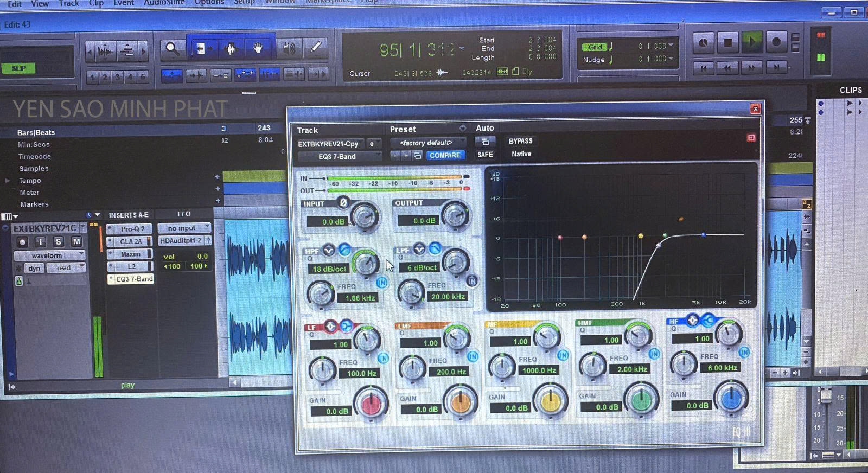Solo the EXTBKYREV21C track
The height and width of the screenshot is (473, 868).
58,241
